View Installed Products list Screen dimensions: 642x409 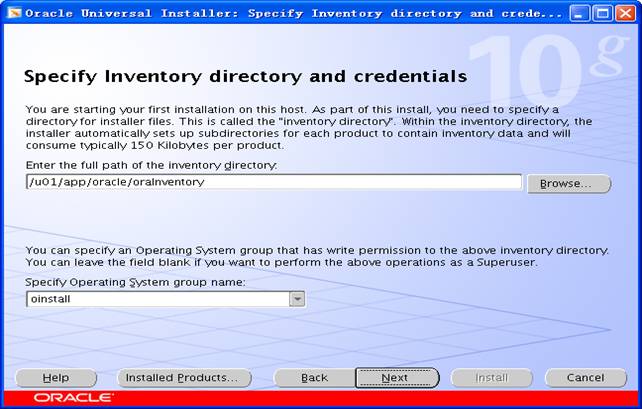pos(184,377)
